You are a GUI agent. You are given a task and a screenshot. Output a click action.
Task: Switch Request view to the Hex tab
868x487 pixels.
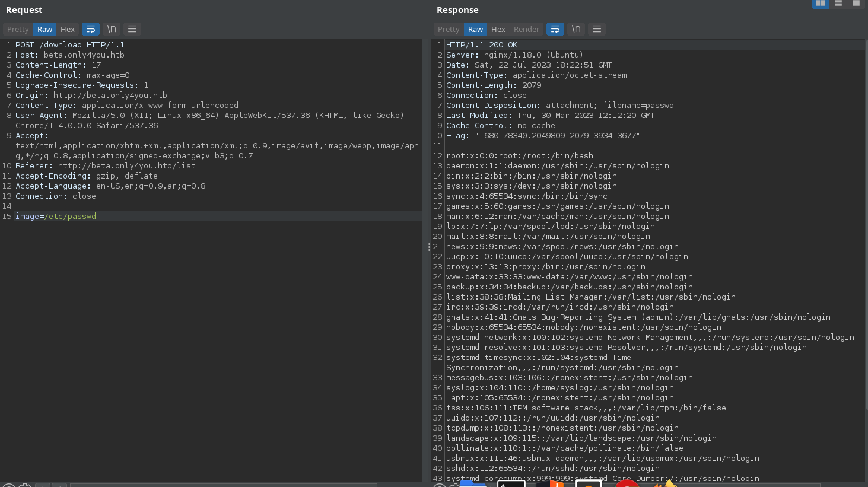click(68, 29)
